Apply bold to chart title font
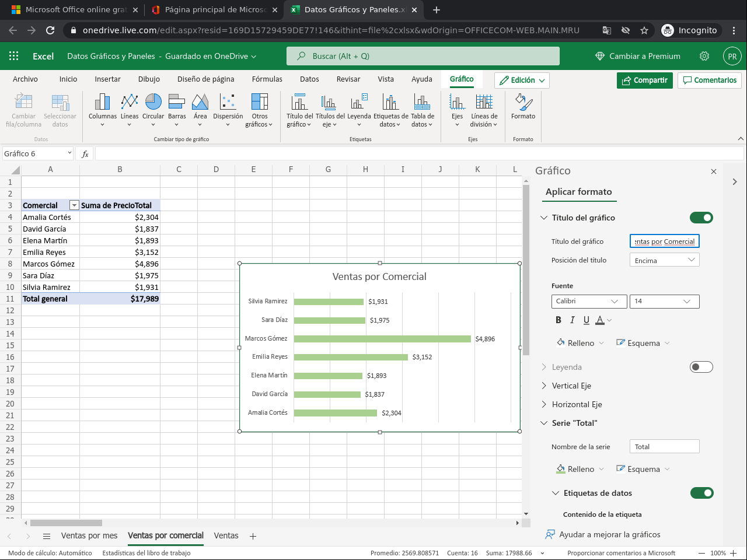 point(558,320)
